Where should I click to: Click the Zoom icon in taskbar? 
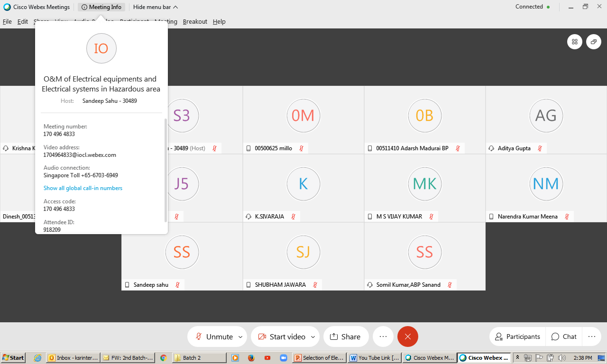coord(284,358)
